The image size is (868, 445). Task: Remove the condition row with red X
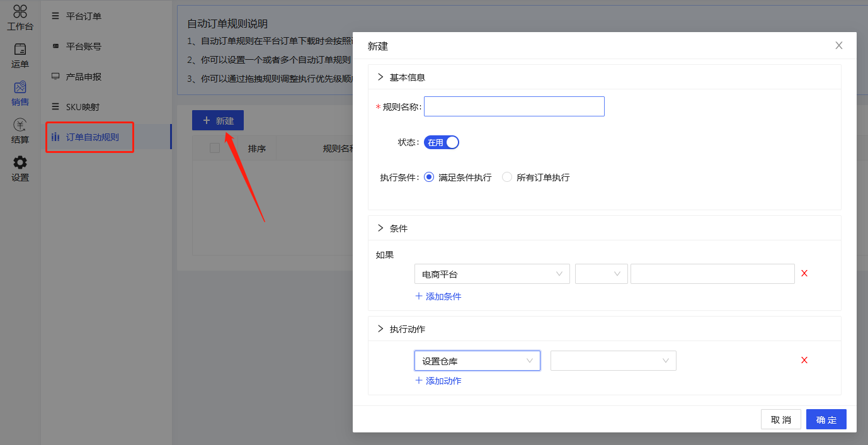pyautogui.click(x=804, y=273)
